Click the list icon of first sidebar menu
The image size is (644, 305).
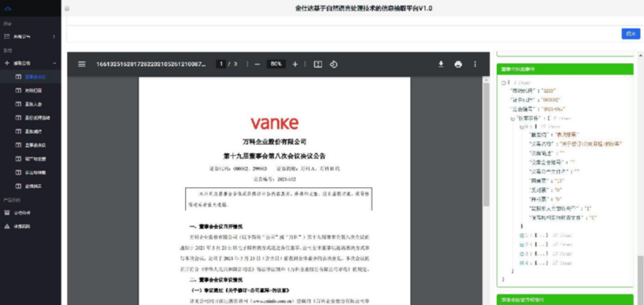coord(7,36)
